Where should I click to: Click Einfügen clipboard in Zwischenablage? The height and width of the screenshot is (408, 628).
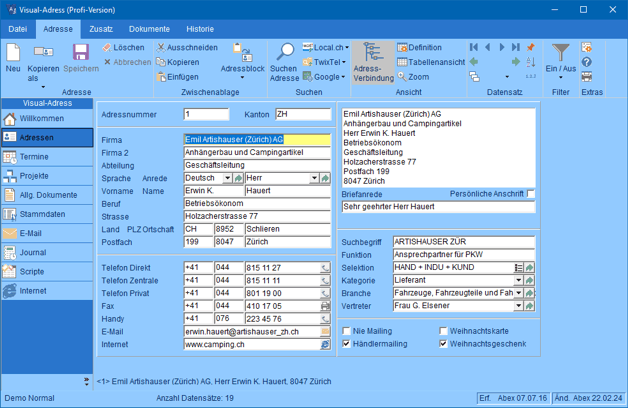[x=177, y=76]
